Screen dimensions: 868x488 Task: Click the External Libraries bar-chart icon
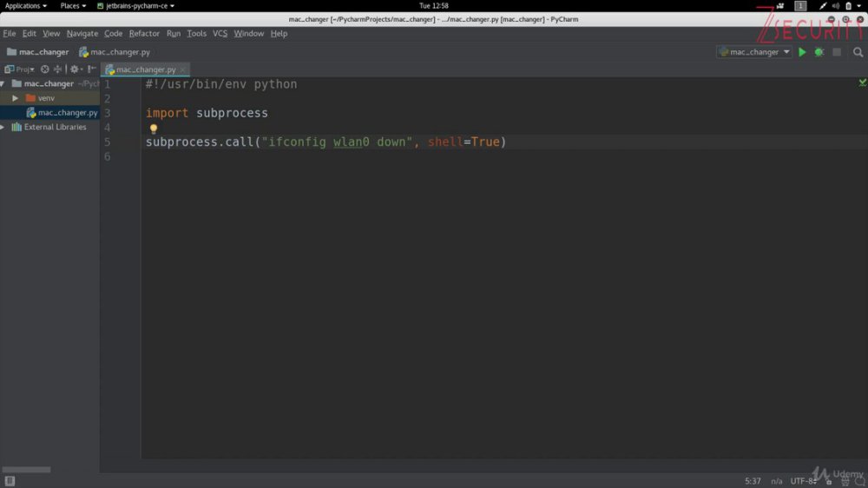tap(16, 127)
